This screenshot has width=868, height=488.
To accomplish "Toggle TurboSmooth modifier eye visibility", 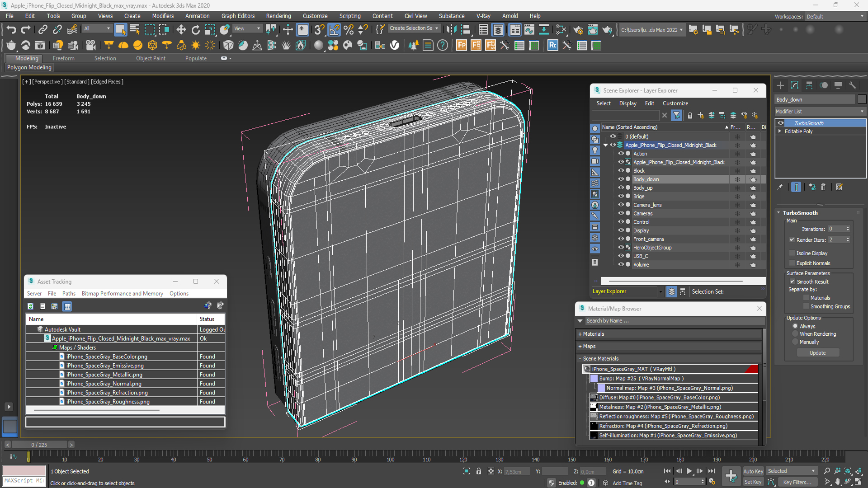I will [x=781, y=123].
